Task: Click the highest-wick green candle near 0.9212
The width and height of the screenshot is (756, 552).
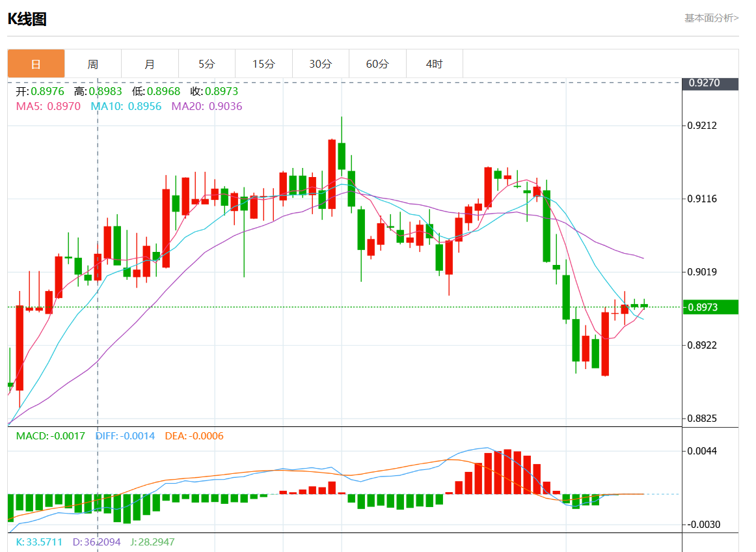Action: click(x=342, y=156)
